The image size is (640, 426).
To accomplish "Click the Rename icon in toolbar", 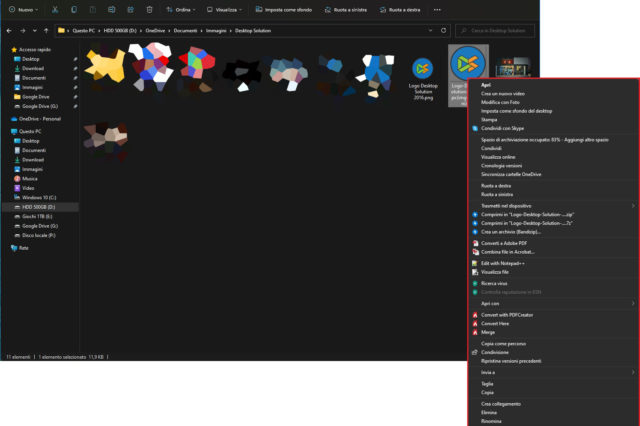I will tap(111, 9).
